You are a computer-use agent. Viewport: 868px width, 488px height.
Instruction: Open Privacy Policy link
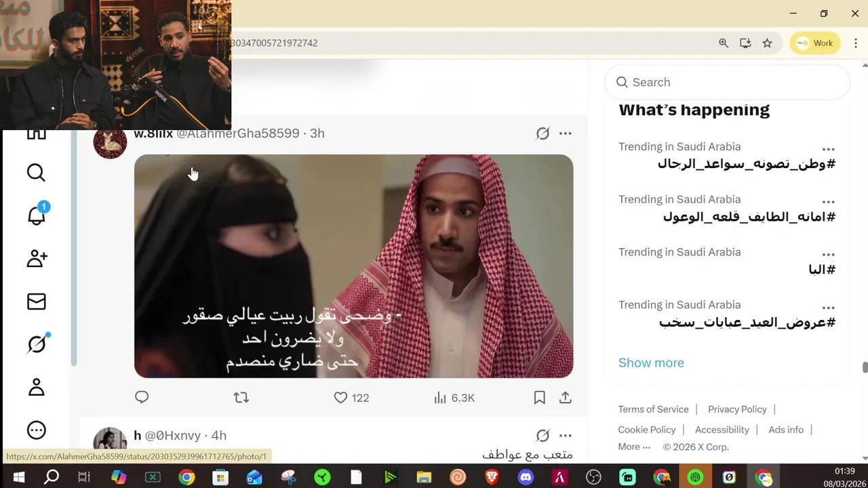click(x=737, y=409)
